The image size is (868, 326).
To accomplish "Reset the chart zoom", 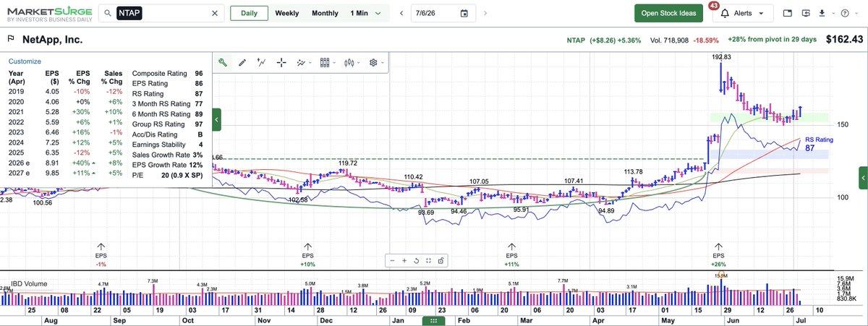I will pos(417,260).
